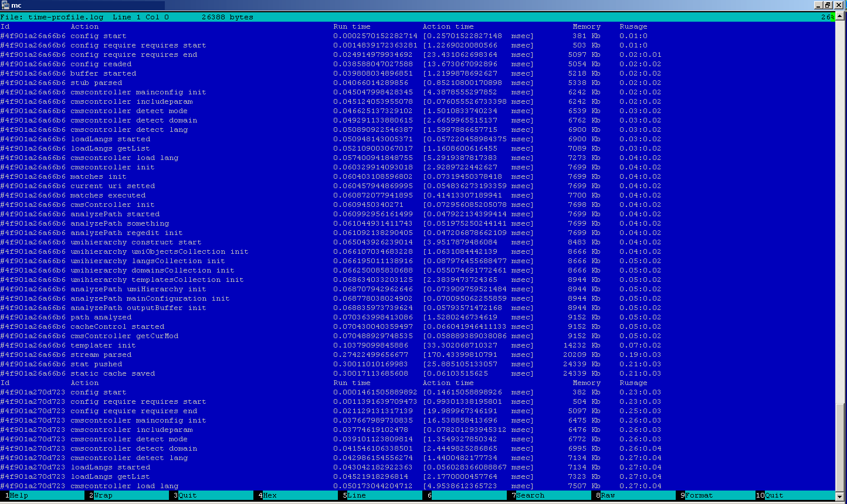Click the memory value 20209 Kb
The height and width of the screenshot is (504, 847).
tap(582, 355)
